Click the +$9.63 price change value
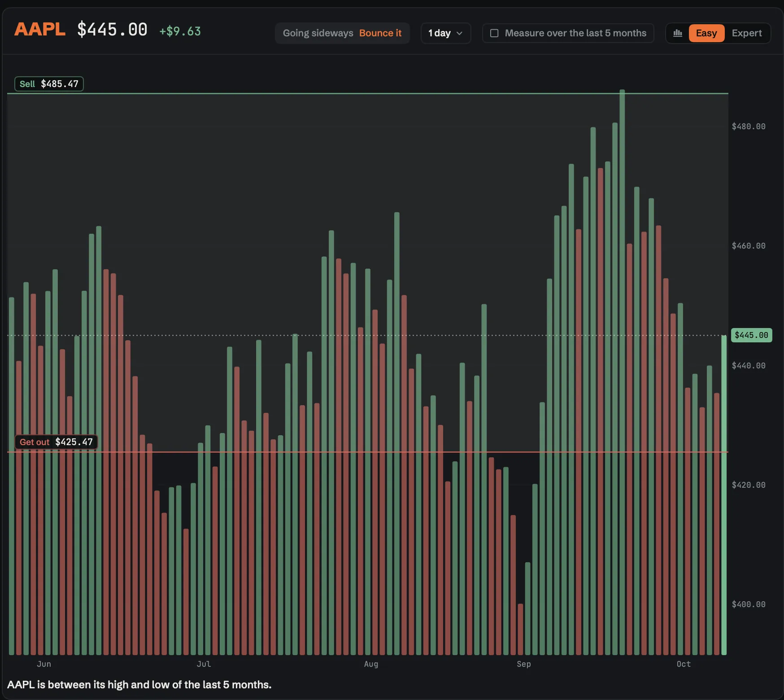Viewport: 784px width, 700px height. pyautogui.click(x=180, y=31)
